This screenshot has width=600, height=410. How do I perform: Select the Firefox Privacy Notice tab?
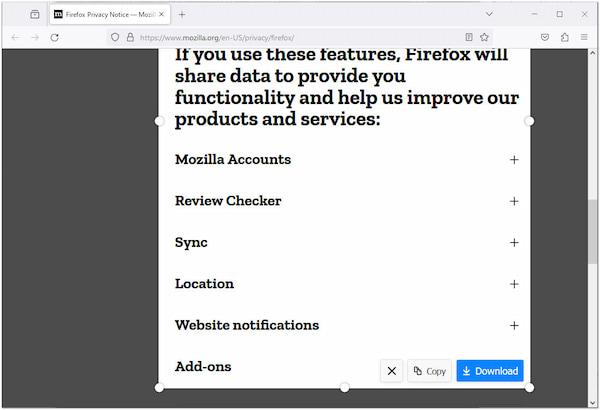(110, 15)
